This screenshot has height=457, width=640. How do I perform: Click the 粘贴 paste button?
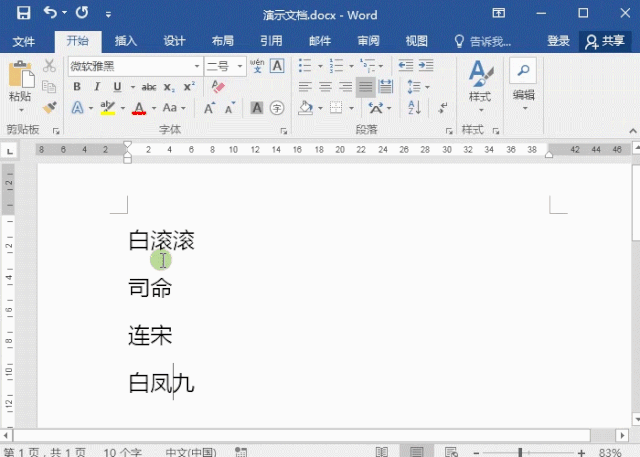pyautogui.click(x=20, y=81)
